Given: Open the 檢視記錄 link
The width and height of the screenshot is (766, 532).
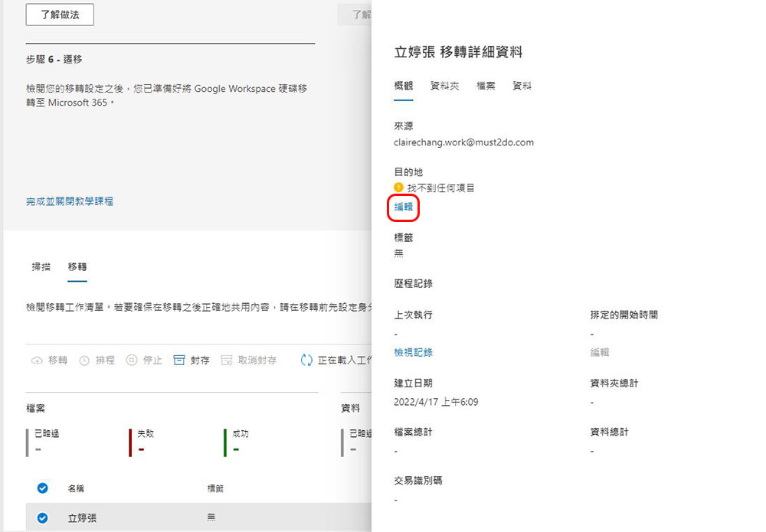Looking at the screenshot, I should pyautogui.click(x=414, y=352).
